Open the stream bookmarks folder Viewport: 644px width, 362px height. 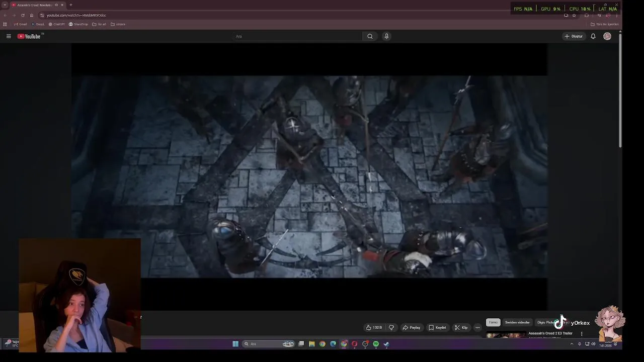(x=118, y=24)
